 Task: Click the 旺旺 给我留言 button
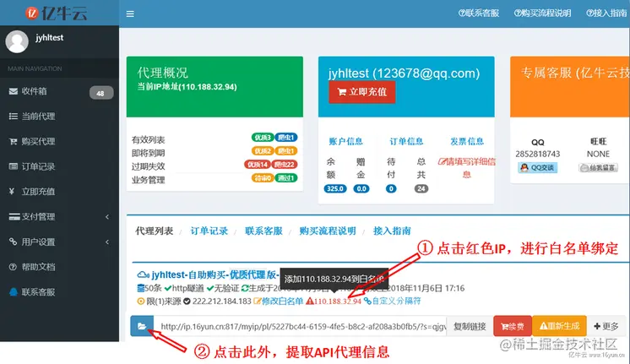pos(598,168)
